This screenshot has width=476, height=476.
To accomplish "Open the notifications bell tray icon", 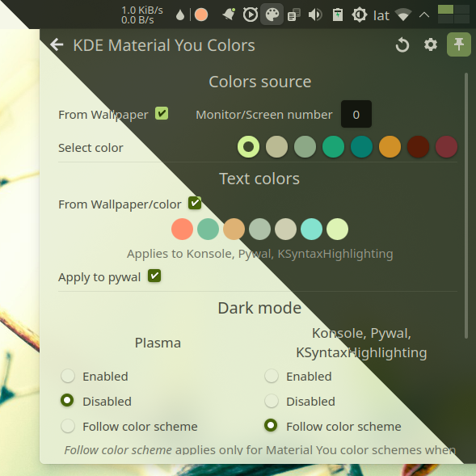I will (229, 15).
